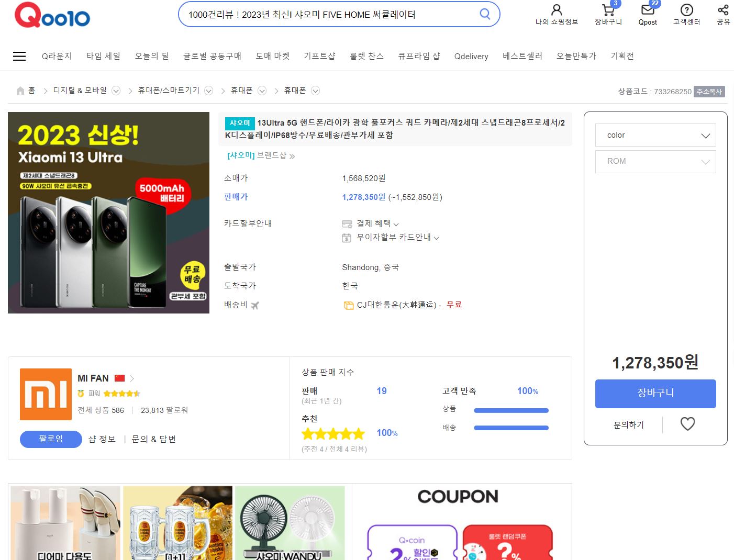Click the MI FAN shop name
Screen dimensions: 734x560
(x=93, y=378)
